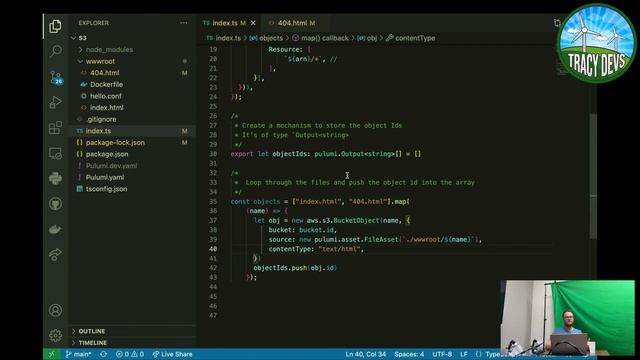Screen dimensions: 640x360
Task: Open the Search view in activity bar
Action: coord(56,51)
